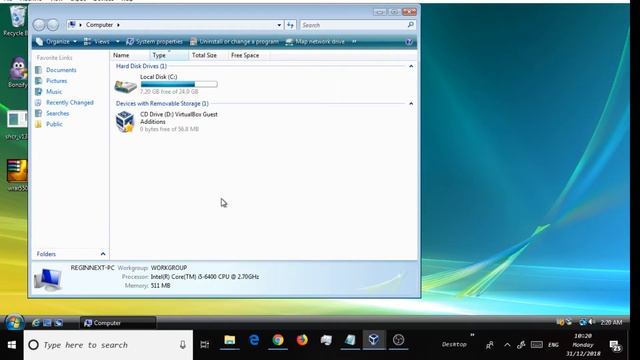Click the Hard Disk Drives (1) group heading
The height and width of the screenshot is (360, 640).
point(141,66)
